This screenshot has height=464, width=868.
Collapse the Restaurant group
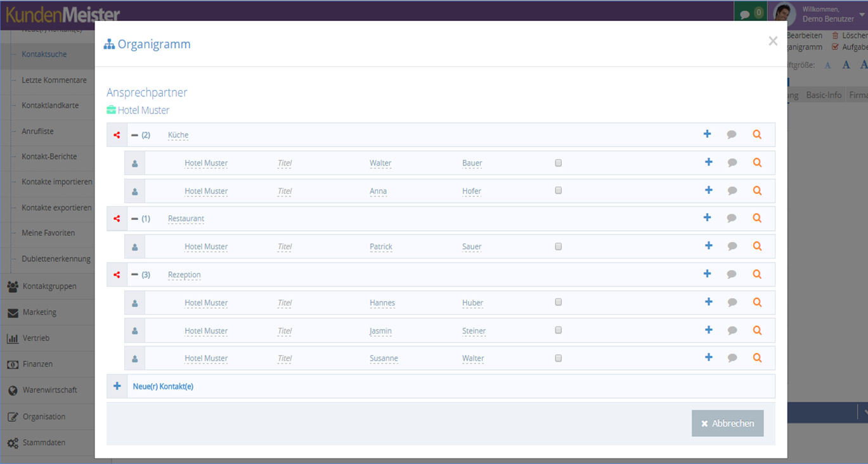tap(134, 219)
